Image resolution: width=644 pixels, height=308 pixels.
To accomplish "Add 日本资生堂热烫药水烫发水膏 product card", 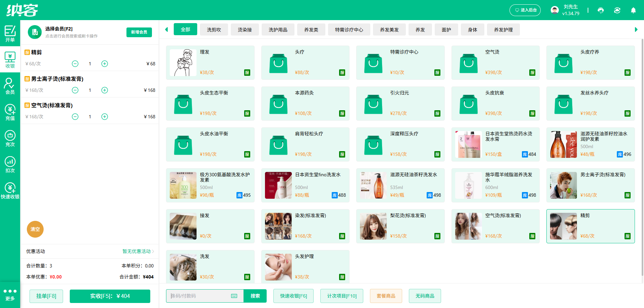I will click(495, 144).
